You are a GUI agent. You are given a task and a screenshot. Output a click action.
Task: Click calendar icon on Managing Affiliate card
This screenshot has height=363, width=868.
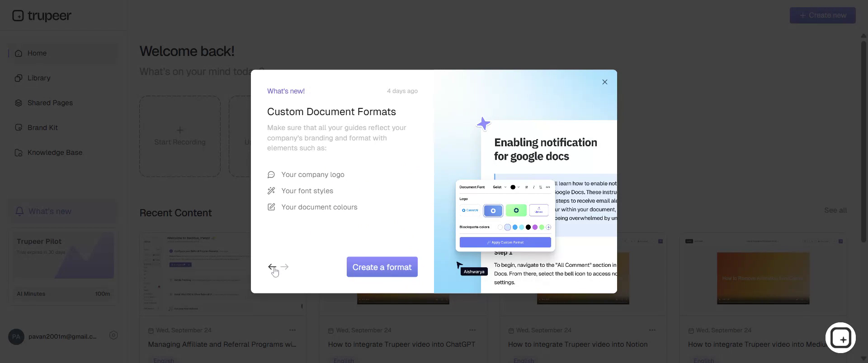[x=151, y=330]
